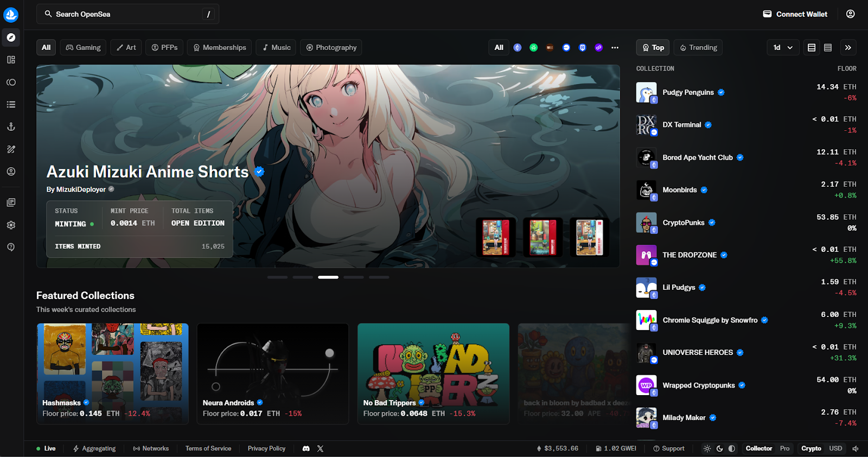Click the X (Twitter) icon in footer
The height and width of the screenshot is (457, 868).
[320, 448]
